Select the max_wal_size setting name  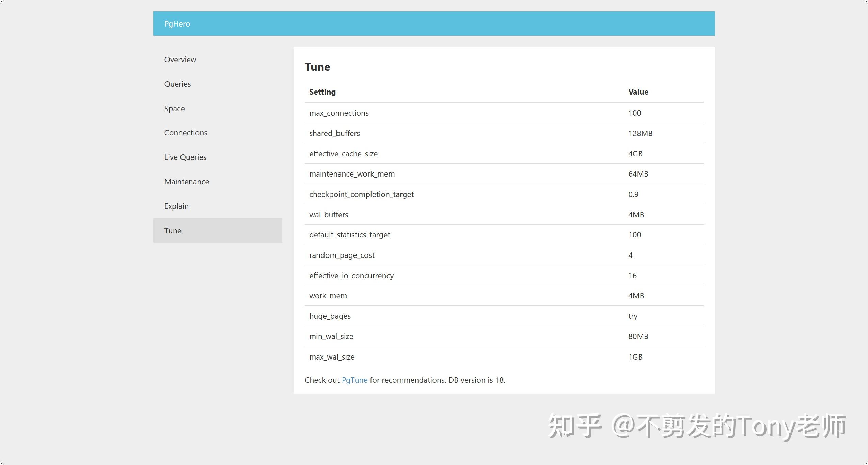click(x=332, y=357)
